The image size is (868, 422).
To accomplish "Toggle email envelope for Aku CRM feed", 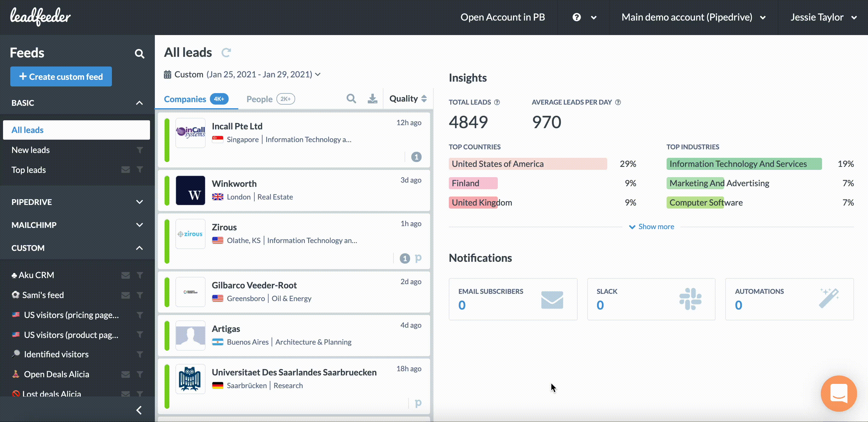I will tap(125, 275).
